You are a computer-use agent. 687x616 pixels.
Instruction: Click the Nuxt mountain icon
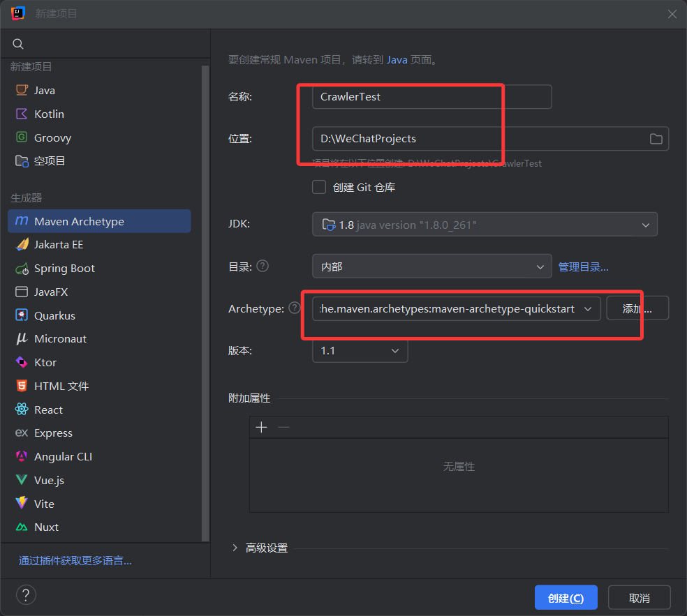(x=22, y=527)
